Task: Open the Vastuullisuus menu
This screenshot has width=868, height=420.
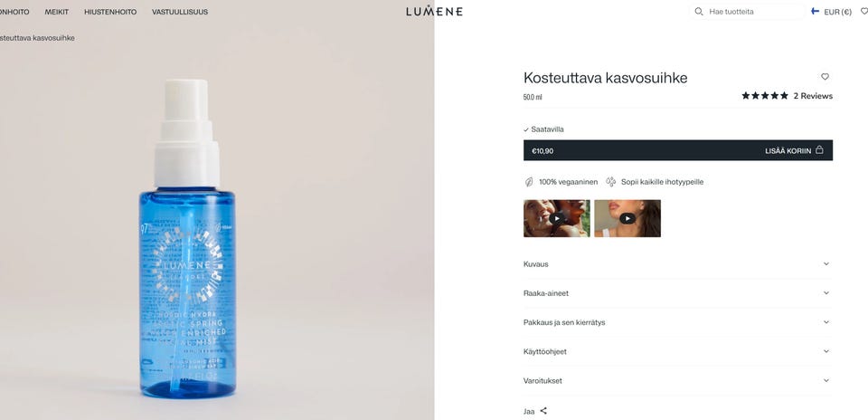Action: coord(180,12)
